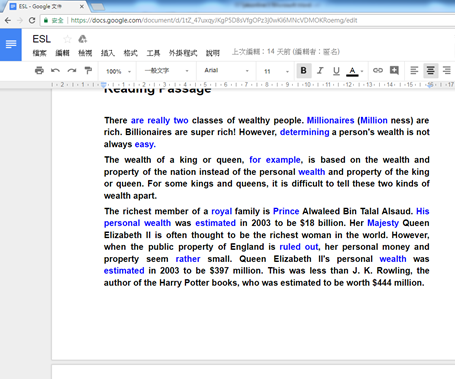
Task: Open the paragraph style dropdown
Action: tap(166, 71)
